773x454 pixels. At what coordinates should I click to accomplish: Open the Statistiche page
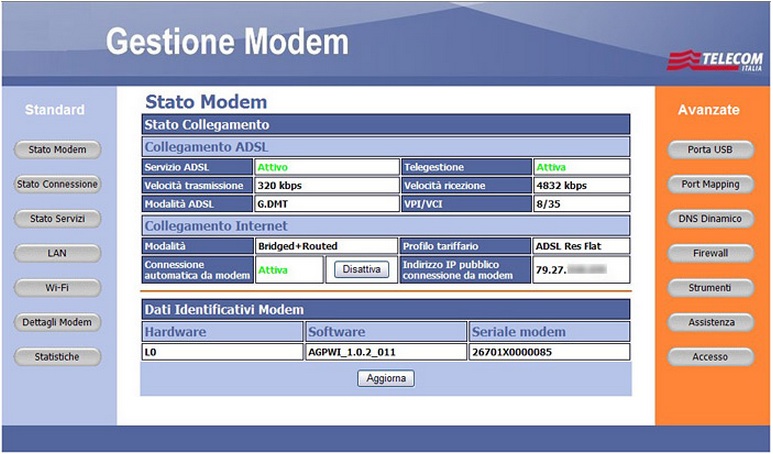(x=57, y=357)
